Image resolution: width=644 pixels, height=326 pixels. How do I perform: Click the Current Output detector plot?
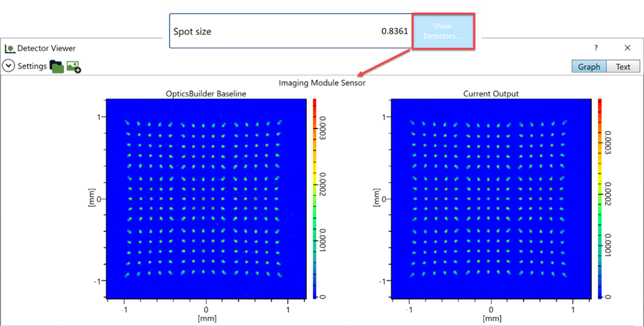pos(491,199)
